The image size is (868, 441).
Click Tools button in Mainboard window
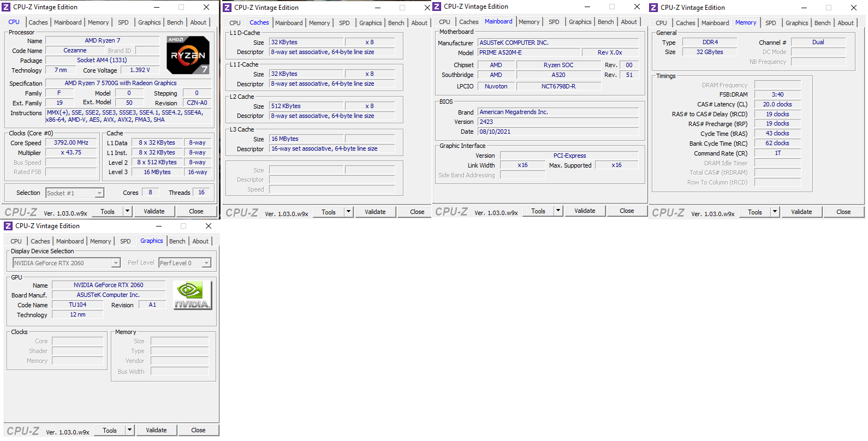tap(538, 211)
